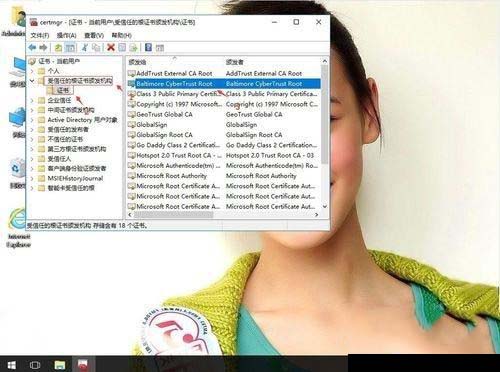
Task: Click the certmgr icon in the title bar
Action: [33, 22]
